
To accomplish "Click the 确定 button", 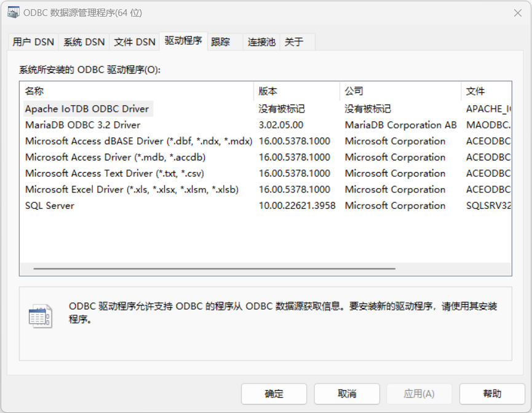I will point(274,394).
